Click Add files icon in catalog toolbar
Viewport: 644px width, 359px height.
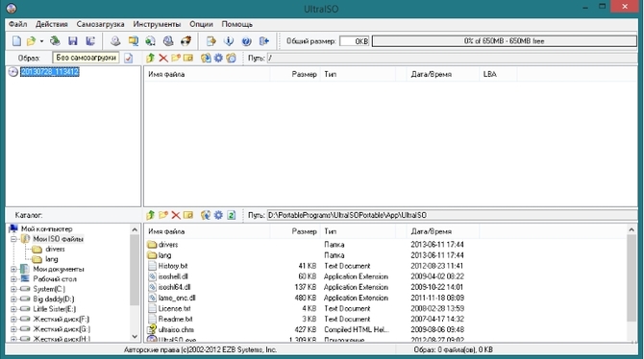click(206, 215)
